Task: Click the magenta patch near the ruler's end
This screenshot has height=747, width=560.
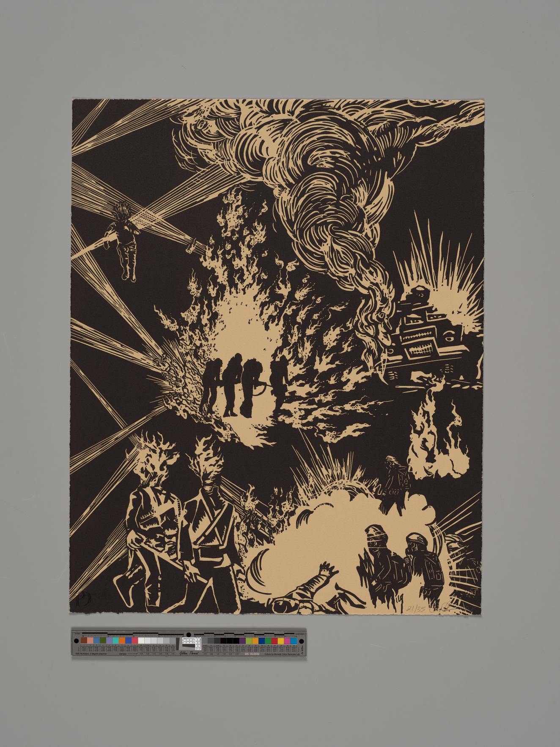Action: (x=287, y=641)
